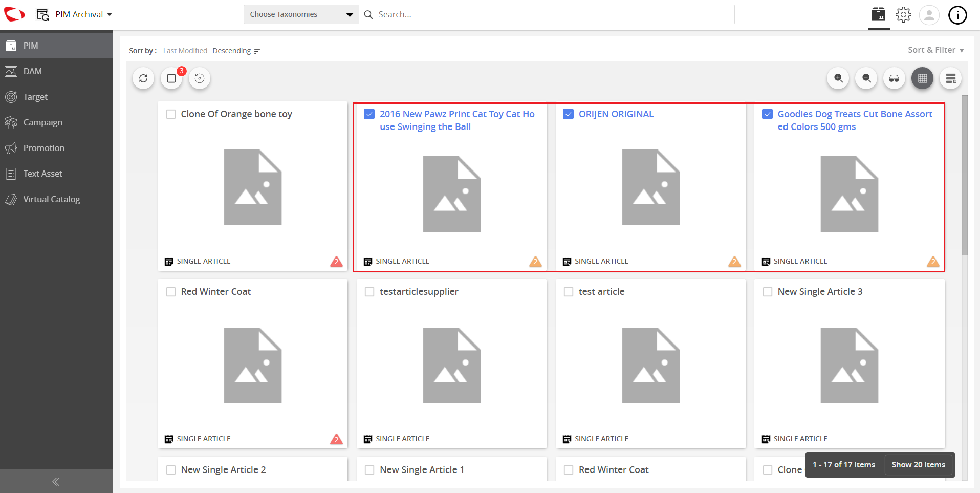This screenshot has width=980, height=493.
Task: Check the testarticlesupplier checkbox
Action: point(369,292)
